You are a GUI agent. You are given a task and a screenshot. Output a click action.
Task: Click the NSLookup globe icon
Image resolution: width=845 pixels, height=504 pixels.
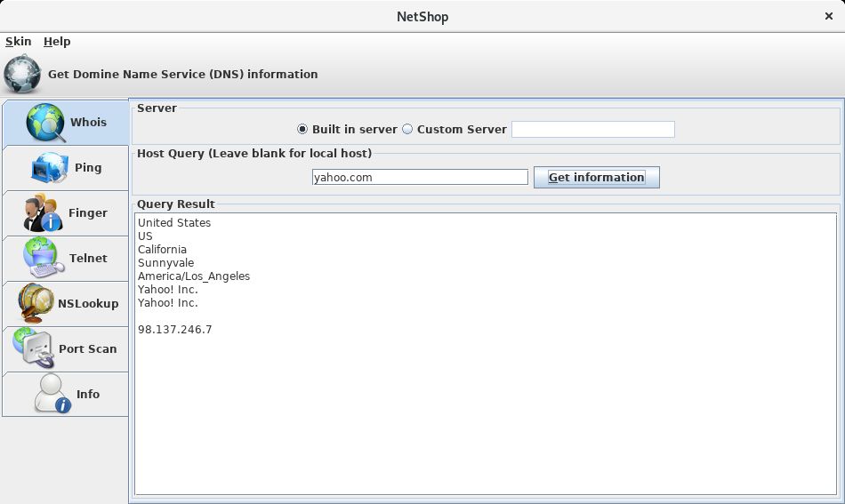click(36, 303)
